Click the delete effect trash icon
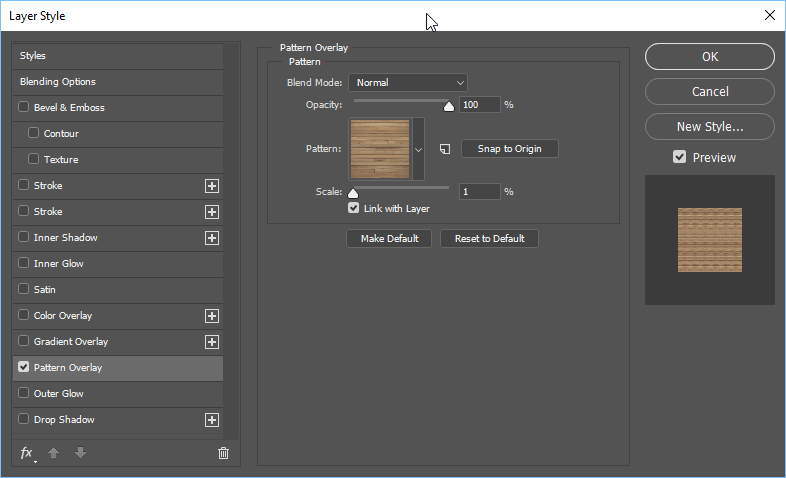 pos(223,453)
